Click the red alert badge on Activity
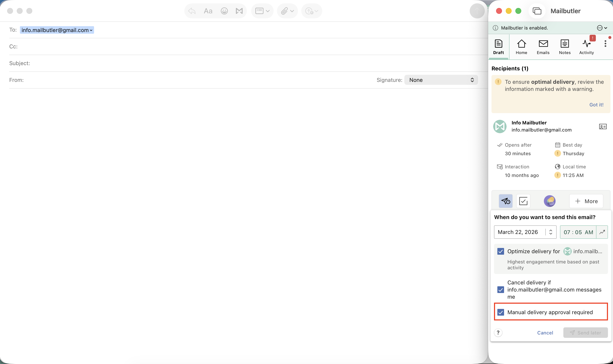Viewport: 613px width, 364px height. (x=593, y=38)
